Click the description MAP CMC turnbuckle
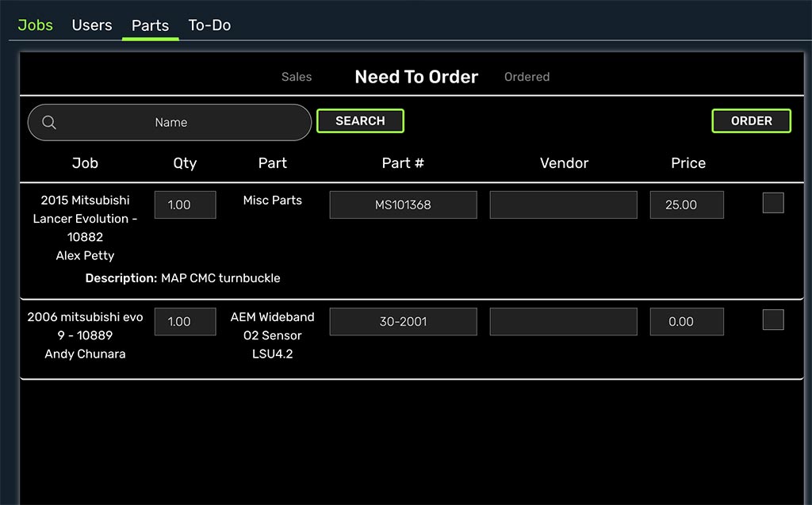Screen dimensions: 812x505 (x=220, y=278)
